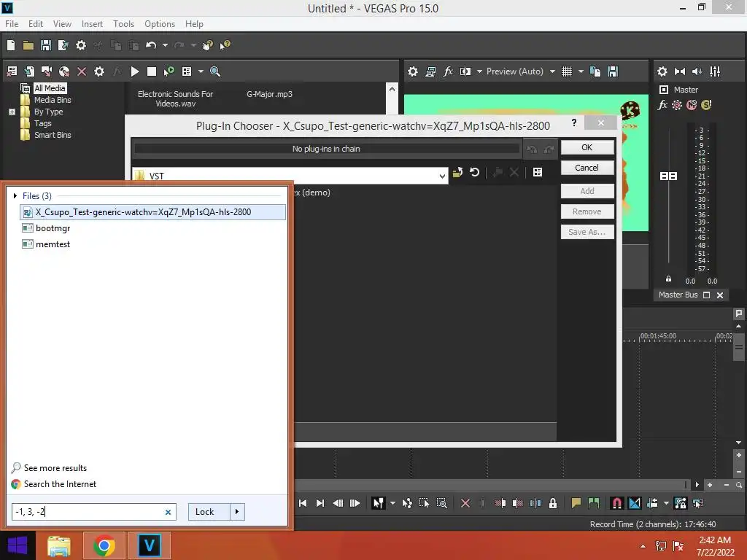Toggle Master Bus solo icon
The image size is (747, 560).
pos(706,105)
